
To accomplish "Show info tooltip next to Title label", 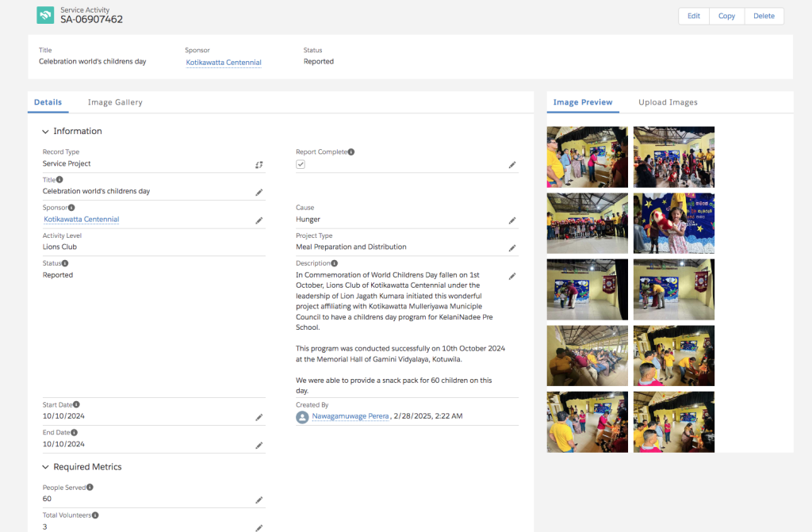I will (59, 180).
